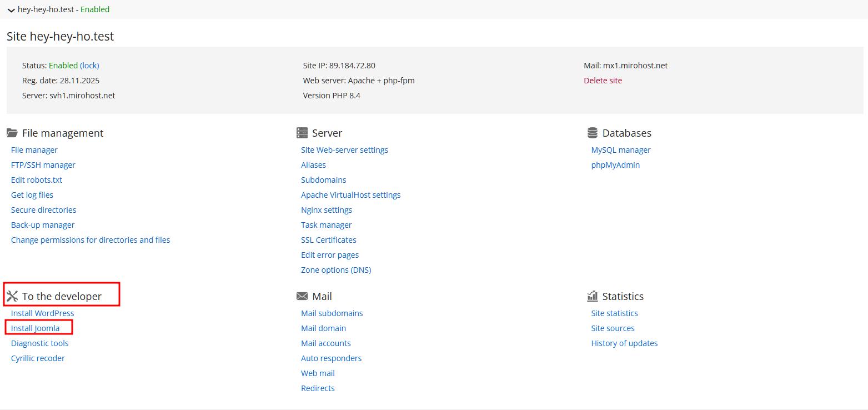
Task: Open the File manager
Action: (x=34, y=149)
